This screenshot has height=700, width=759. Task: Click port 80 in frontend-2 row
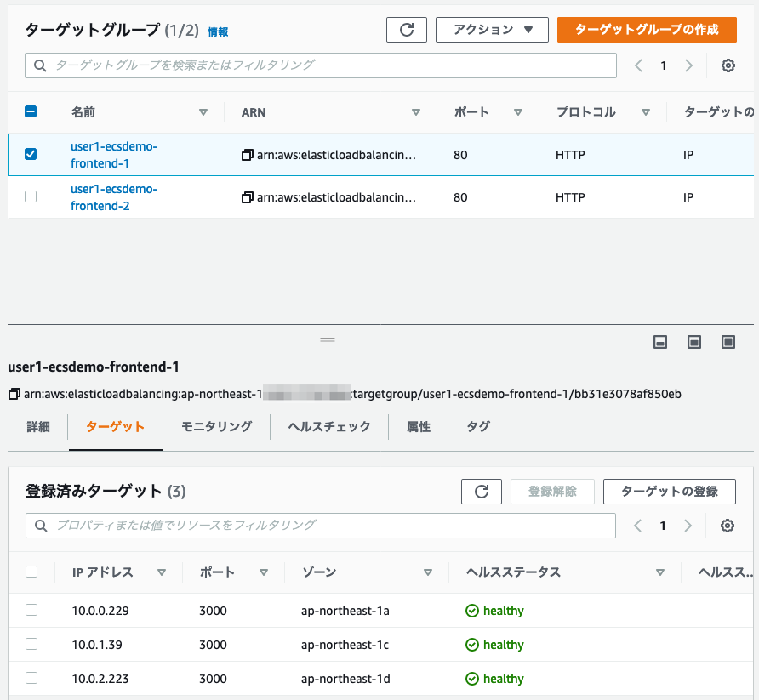point(460,197)
